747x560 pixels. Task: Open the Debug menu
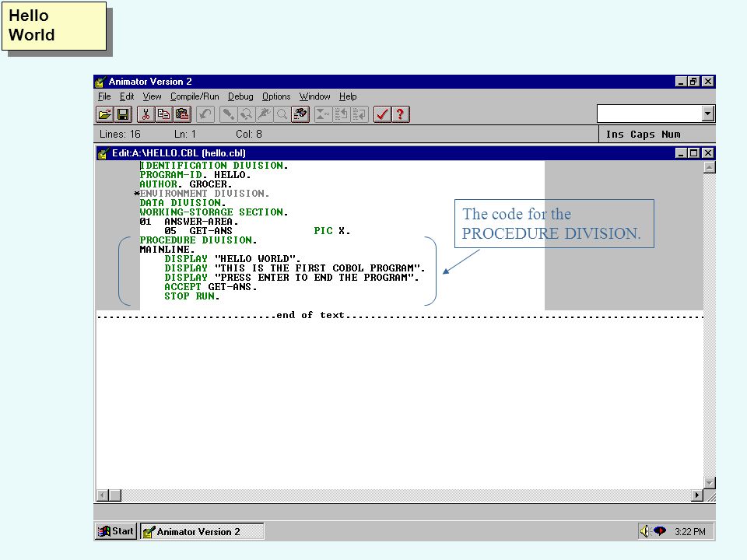tap(240, 96)
